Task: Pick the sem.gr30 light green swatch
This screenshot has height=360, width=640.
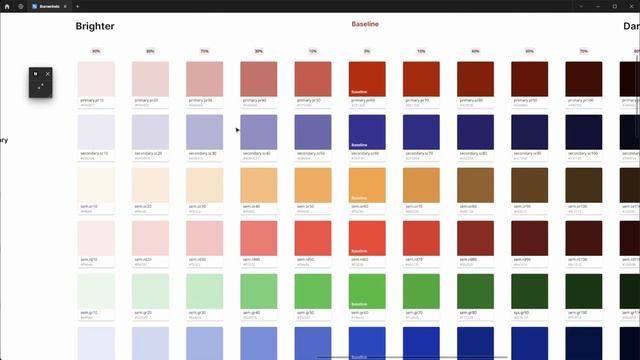Action: [x=204, y=291]
